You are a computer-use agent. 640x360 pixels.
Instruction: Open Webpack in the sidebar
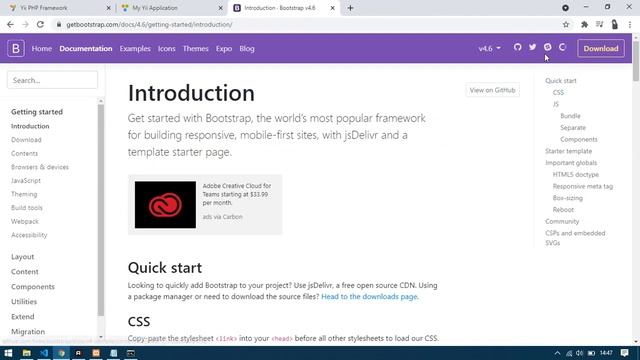(25, 221)
